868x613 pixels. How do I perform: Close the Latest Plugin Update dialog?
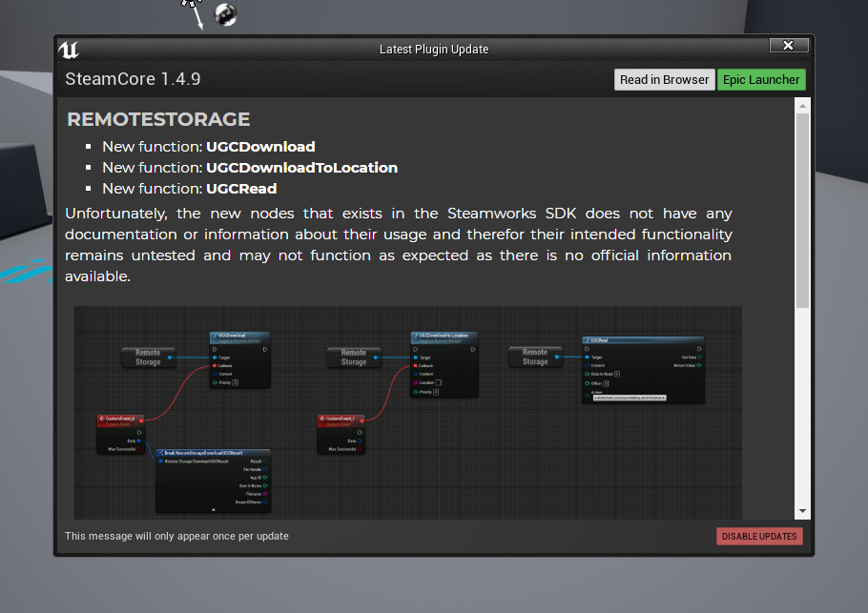pyautogui.click(x=789, y=46)
